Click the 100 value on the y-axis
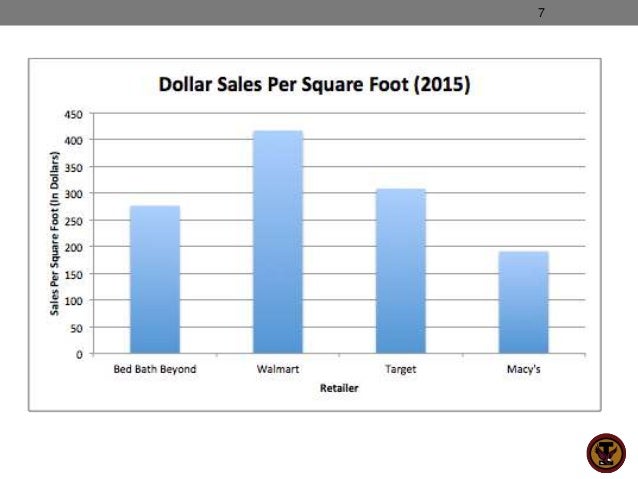 pyautogui.click(x=74, y=301)
